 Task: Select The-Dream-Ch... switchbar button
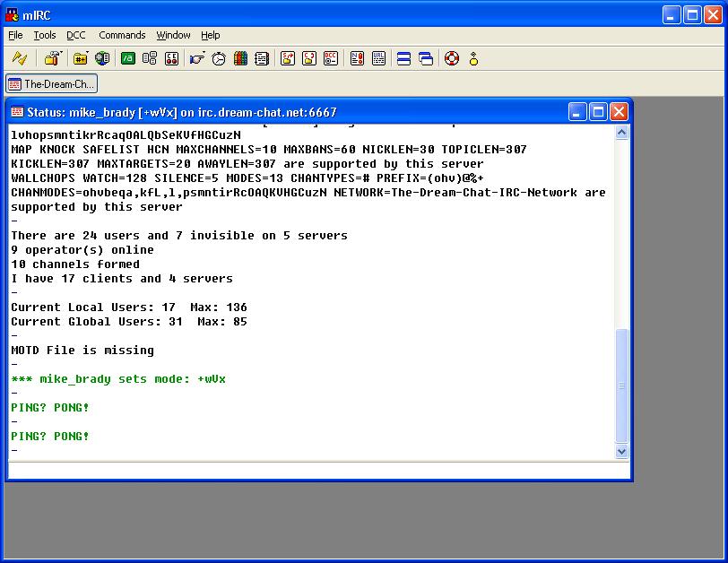51,84
